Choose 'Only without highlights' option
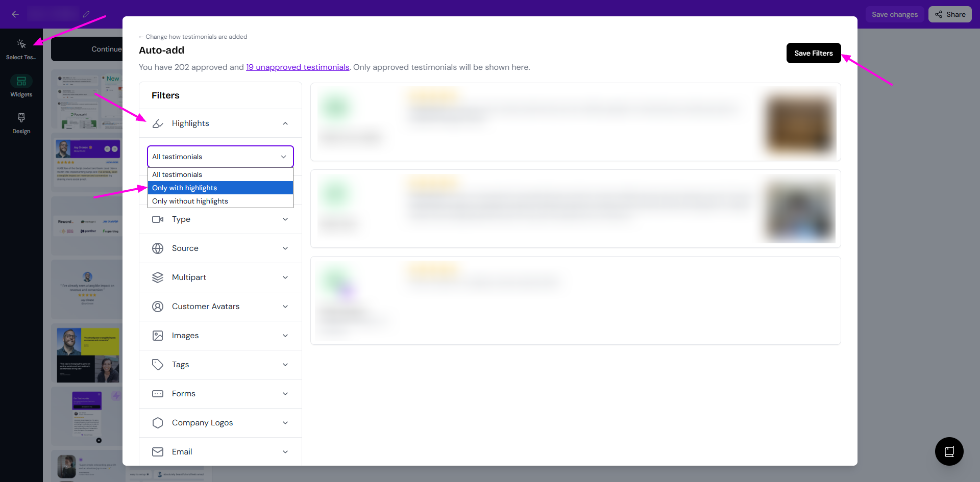Screen dimensions: 980x482 [x=220, y=201]
